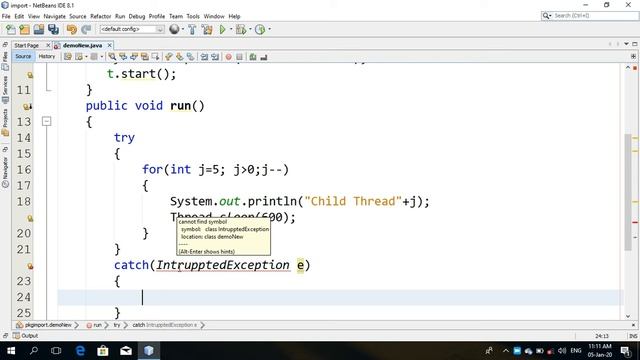This screenshot has height=360, width=640.
Task: Click the New File toolbar icon
Action: coord(11,29)
